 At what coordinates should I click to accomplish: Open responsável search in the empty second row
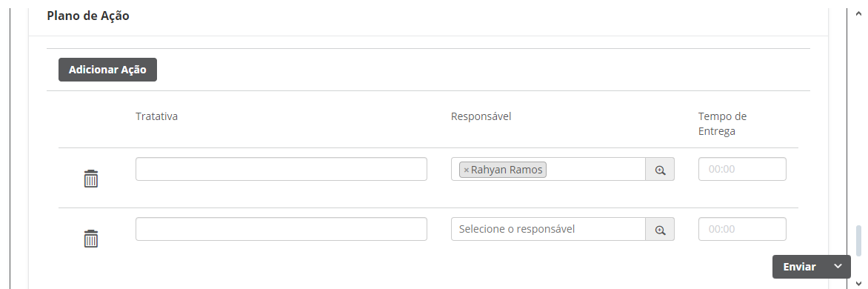[660, 229]
